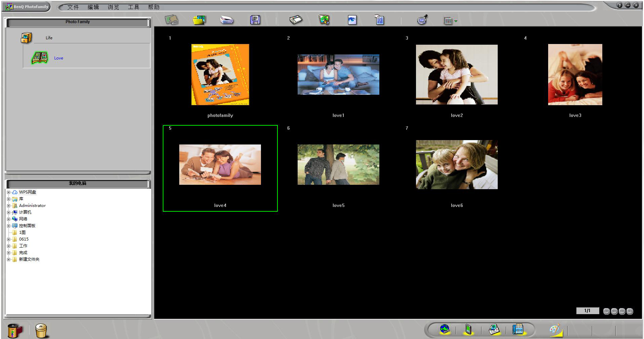Click the film roll icon at bottom left
644x339 pixels.
15,331
